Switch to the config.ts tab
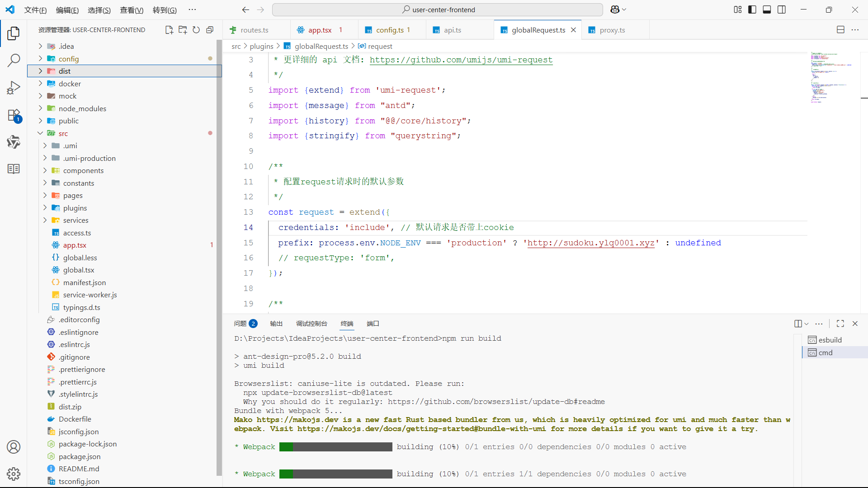This screenshot has width=868, height=488. [389, 30]
